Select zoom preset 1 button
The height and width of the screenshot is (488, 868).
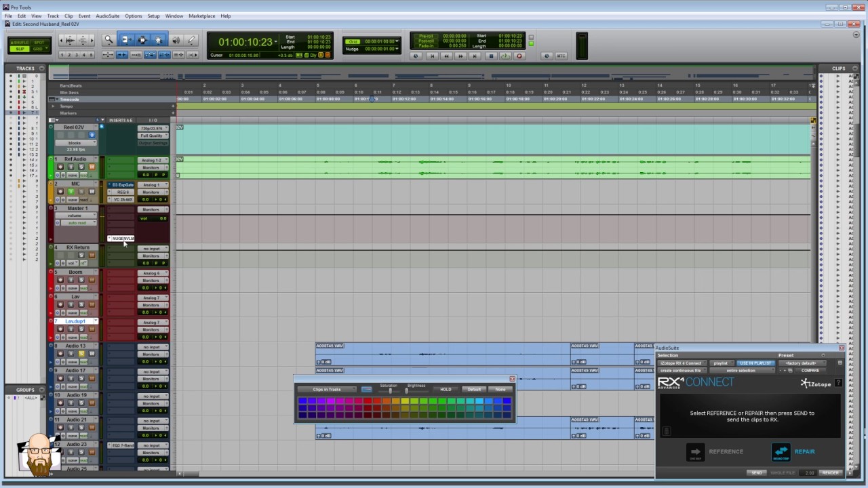tap(62, 55)
